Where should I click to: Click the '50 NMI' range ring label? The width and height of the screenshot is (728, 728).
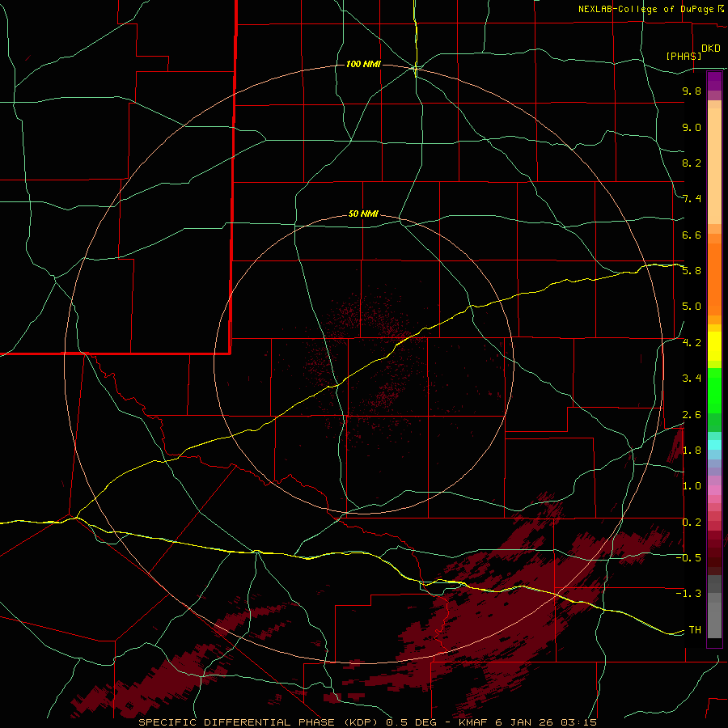[x=363, y=214]
